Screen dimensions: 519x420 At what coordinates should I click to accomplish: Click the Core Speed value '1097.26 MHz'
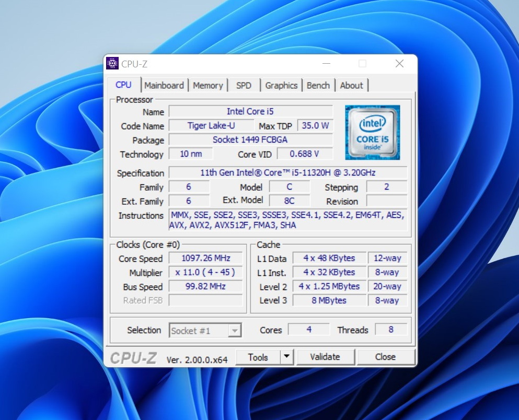pyautogui.click(x=205, y=258)
